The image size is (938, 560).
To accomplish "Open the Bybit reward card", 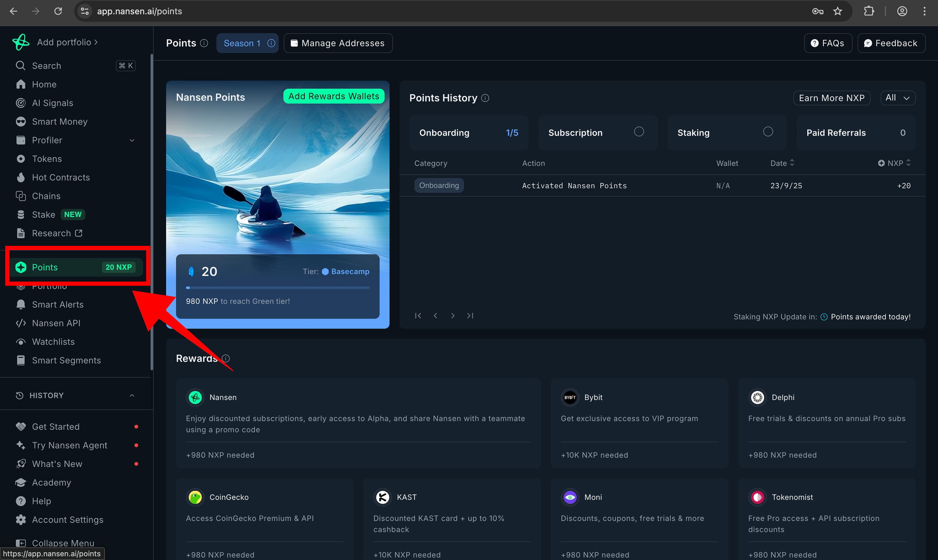I will click(x=639, y=423).
